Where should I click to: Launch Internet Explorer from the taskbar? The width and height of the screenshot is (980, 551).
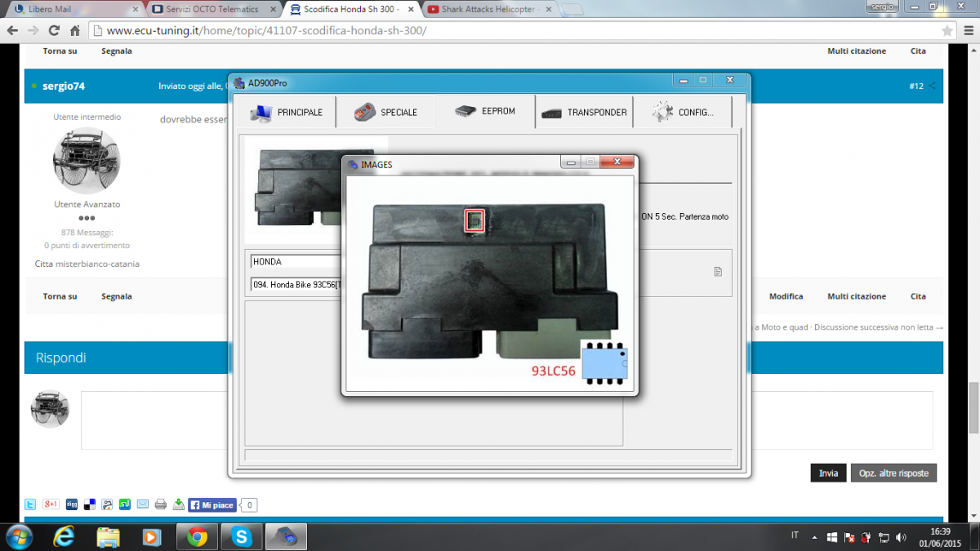coord(65,536)
